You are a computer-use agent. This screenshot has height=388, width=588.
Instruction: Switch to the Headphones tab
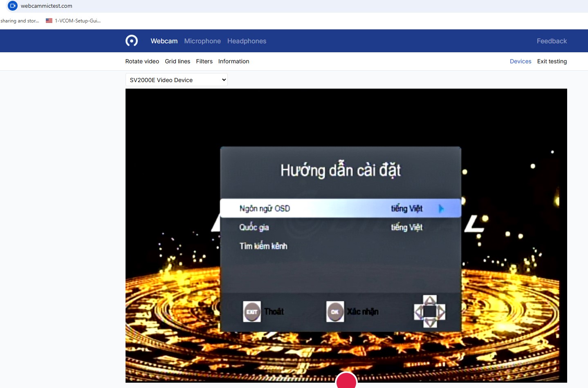point(247,41)
